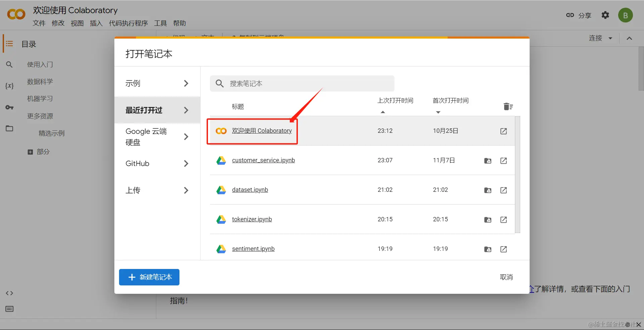Image resolution: width=644 pixels, height=330 pixels.
Task: Click the 新建笔记本 button
Action: coord(149,277)
